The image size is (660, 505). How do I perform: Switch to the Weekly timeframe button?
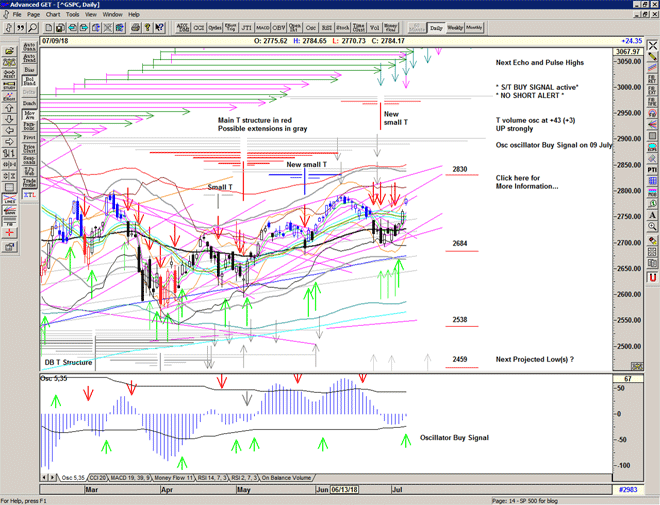coord(455,28)
